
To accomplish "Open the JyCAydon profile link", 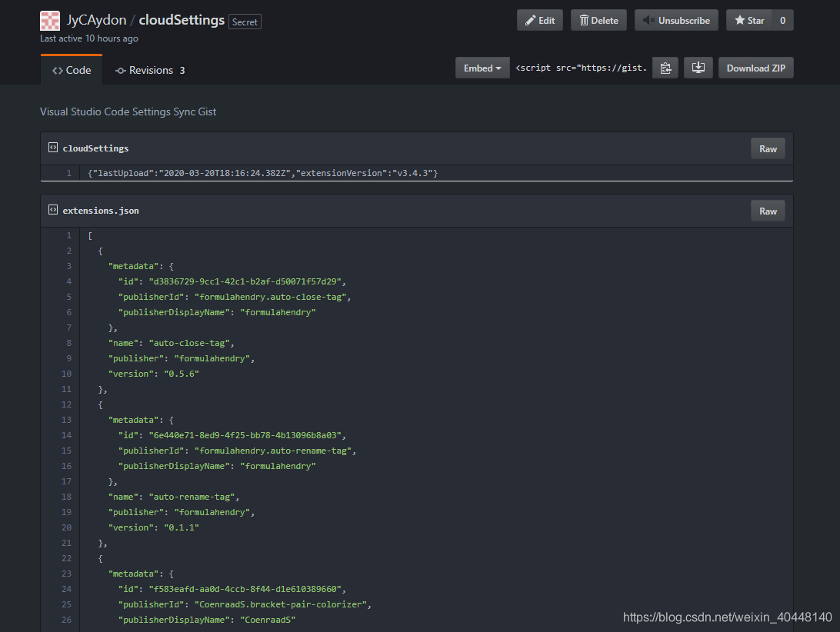I will pyautogui.click(x=96, y=20).
